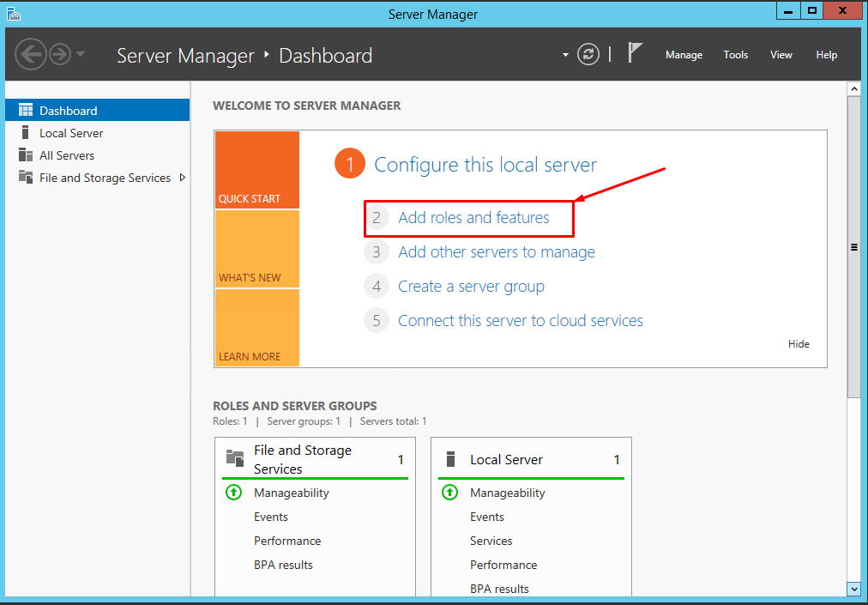Screen dimensions: 868x605
Task: Click Manageability status icon in File and Storage tile
Action: coord(234,492)
